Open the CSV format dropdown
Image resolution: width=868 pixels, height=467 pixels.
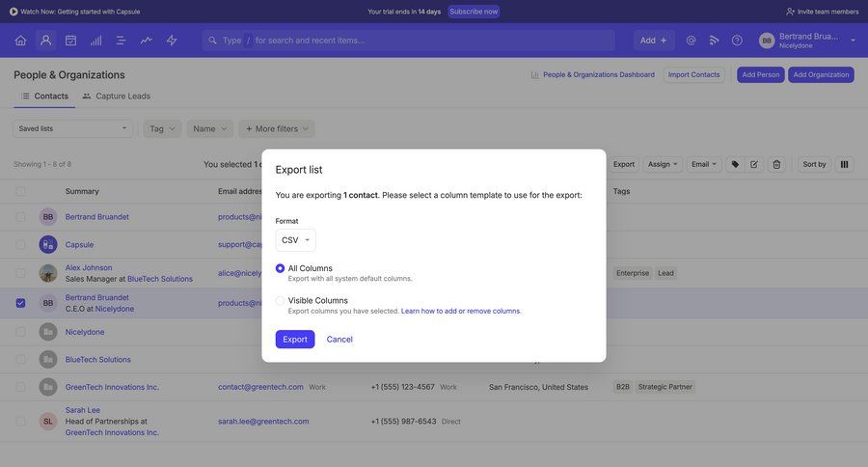coord(295,240)
